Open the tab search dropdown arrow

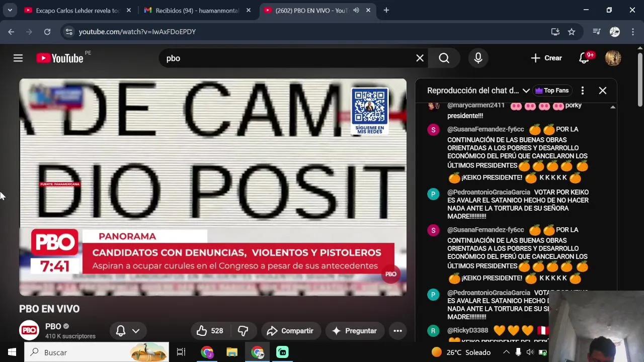(10, 10)
